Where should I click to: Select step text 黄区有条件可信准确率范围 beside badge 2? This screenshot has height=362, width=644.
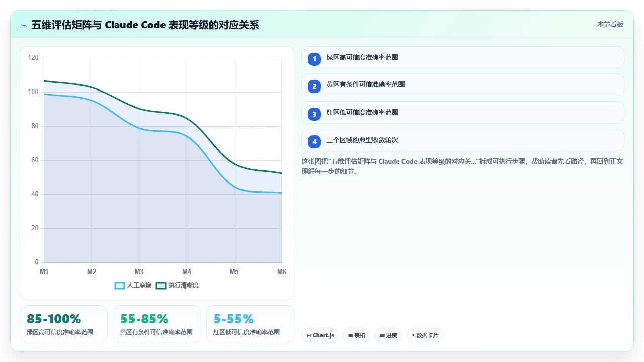point(365,85)
